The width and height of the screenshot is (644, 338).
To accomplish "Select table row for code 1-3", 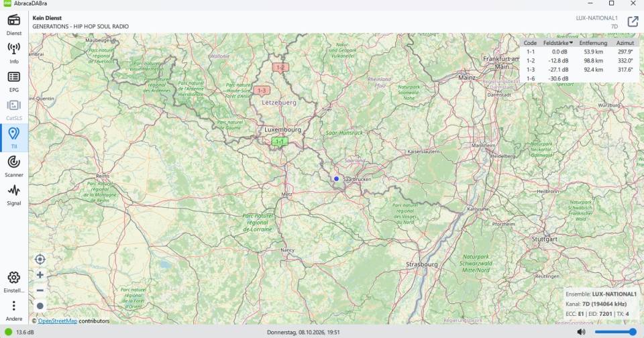I will [580, 70].
